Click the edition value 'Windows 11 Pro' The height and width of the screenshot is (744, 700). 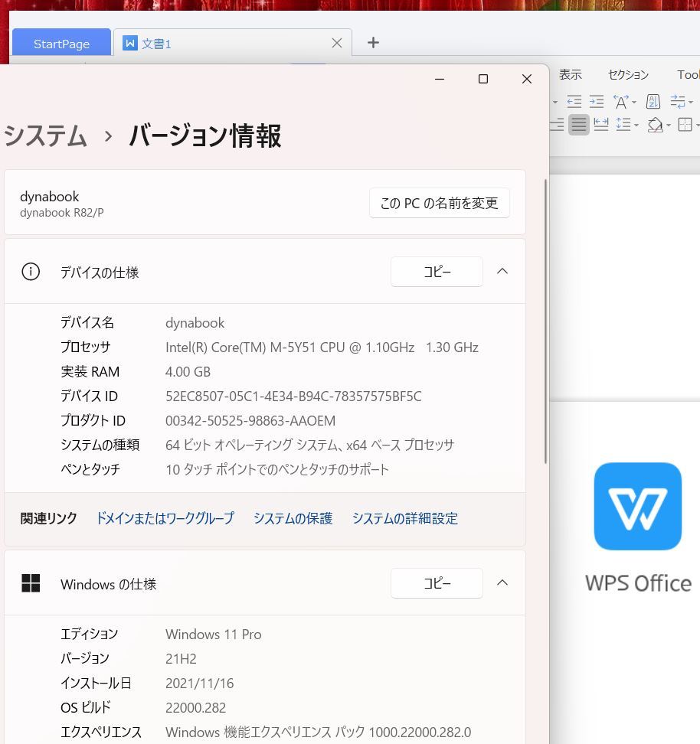point(213,635)
